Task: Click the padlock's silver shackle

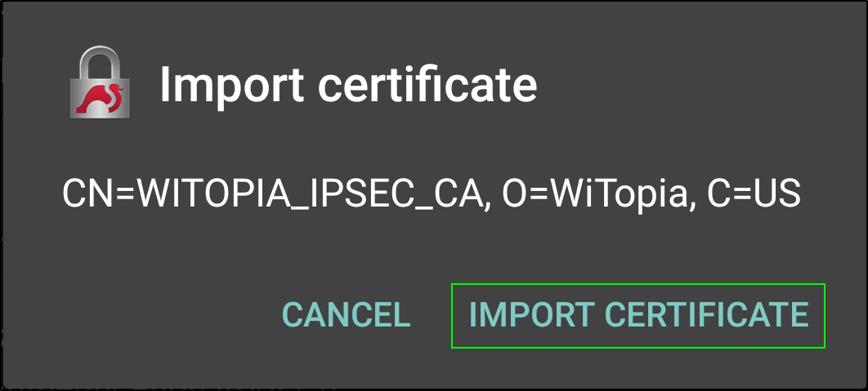Action: click(100, 62)
